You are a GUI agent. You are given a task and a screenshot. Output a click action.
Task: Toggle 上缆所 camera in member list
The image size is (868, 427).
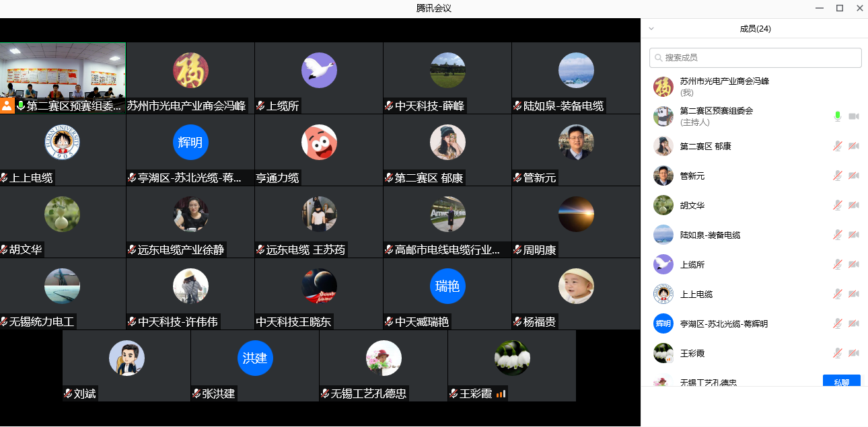pos(854,264)
